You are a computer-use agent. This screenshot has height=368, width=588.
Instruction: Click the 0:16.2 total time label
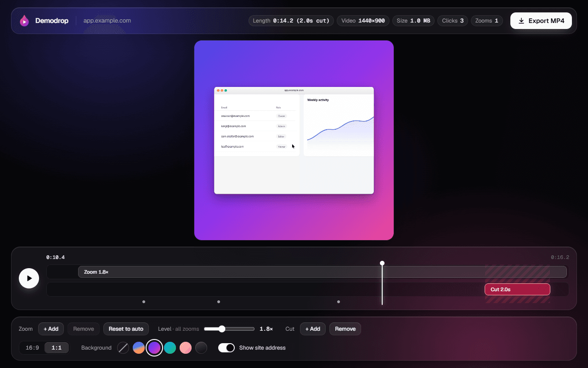point(560,258)
